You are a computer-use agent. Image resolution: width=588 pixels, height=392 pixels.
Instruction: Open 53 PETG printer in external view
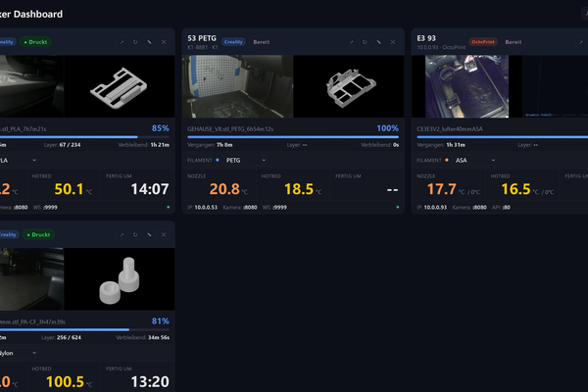pyautogui.click(x=352, y=42)
